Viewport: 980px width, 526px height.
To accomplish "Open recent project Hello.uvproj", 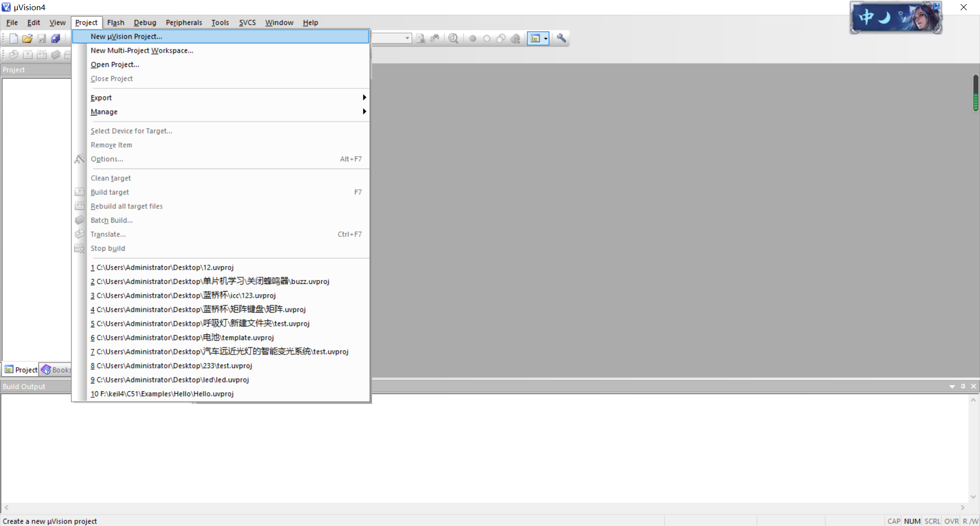I will click(162, 394).
